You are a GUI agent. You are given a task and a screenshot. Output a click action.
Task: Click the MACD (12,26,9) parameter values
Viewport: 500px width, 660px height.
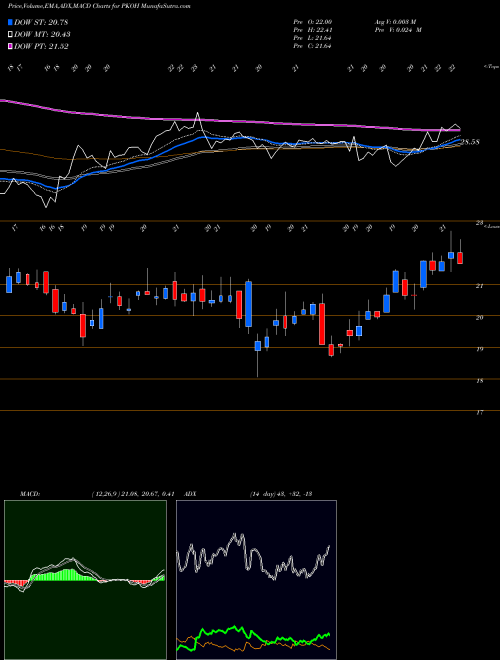click(x=133, y=494)
